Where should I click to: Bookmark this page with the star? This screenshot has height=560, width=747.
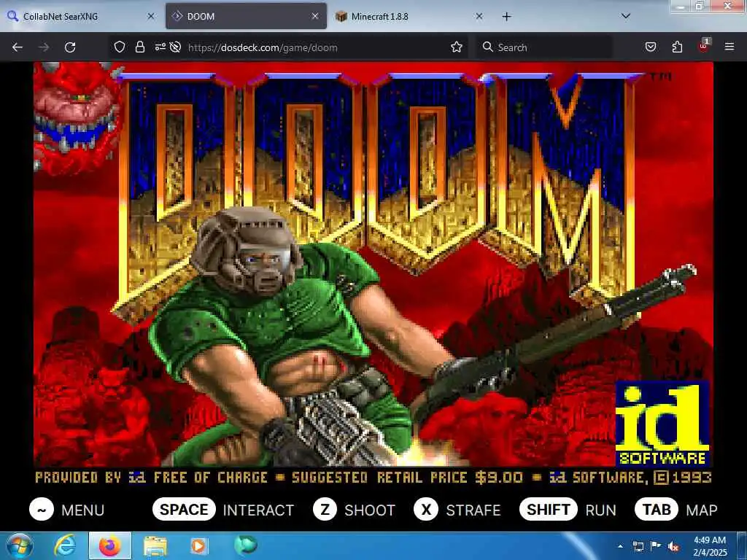point(457,47)
